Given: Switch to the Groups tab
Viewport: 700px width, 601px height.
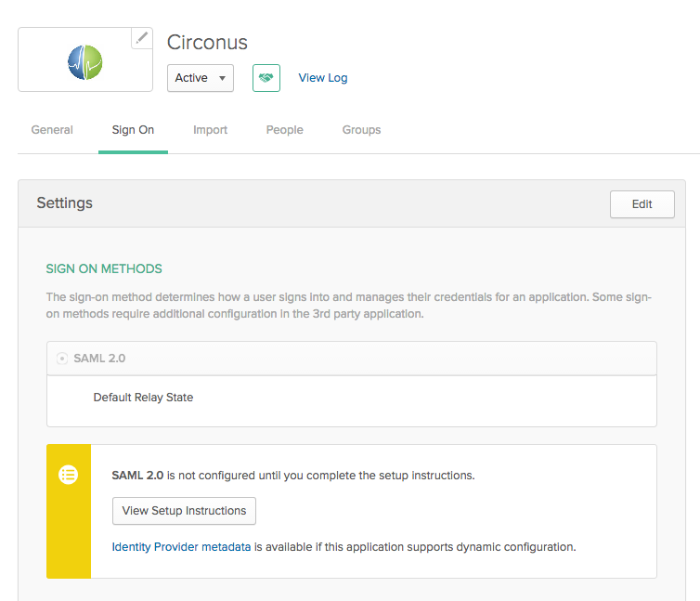Looking at the screenshot, I should (x=361, y=130).
